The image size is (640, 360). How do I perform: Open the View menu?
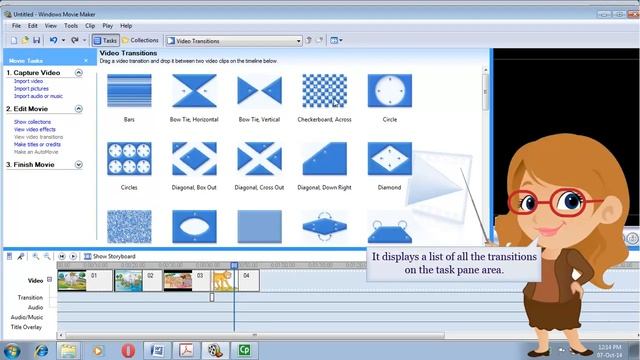click(x=51, y=26)
